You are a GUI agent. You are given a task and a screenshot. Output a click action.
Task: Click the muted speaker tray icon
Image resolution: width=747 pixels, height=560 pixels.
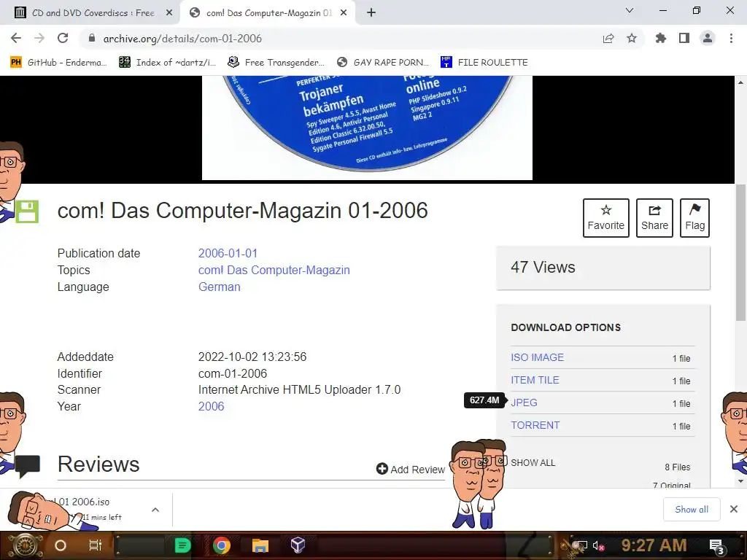(x=598, y=545)
